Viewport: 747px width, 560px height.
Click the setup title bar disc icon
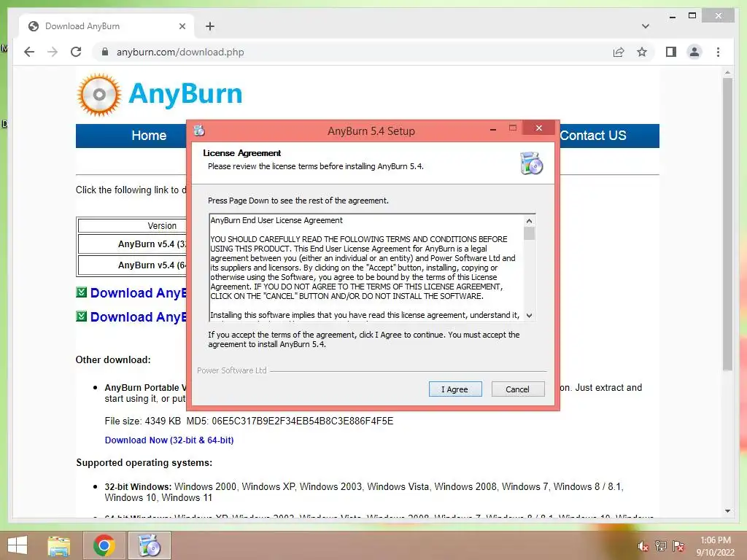pyautogui.click(x=199, y=130)
